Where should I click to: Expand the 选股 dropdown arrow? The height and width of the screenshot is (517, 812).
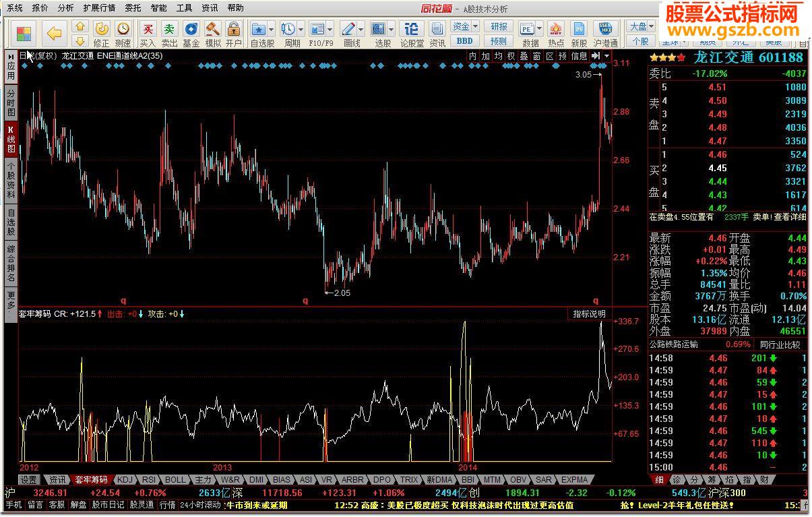click(x=391, y=30)
